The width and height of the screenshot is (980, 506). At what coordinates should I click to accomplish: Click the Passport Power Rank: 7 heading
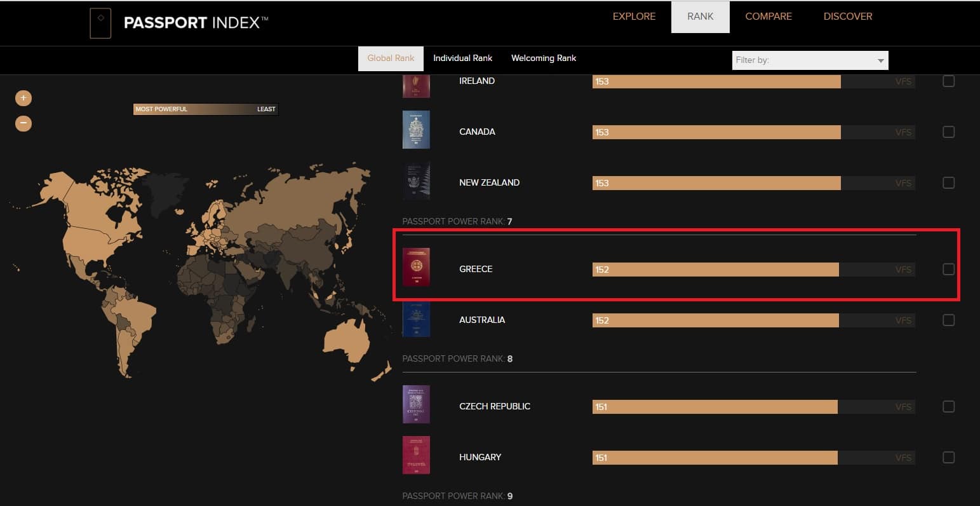(457, 221)
